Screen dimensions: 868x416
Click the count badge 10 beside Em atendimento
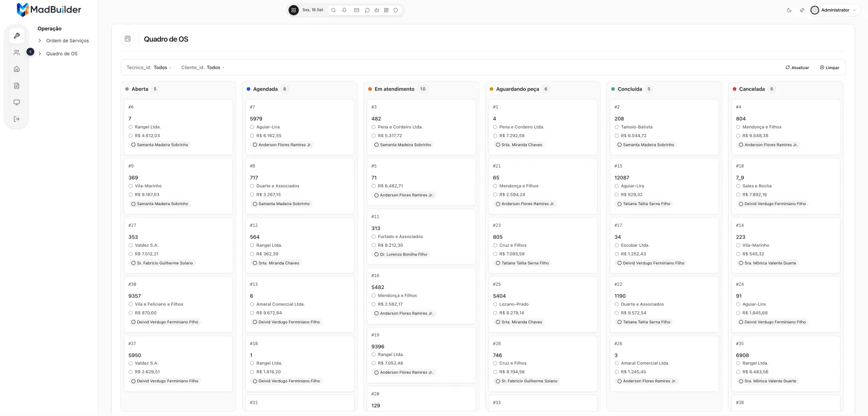point(423,89)
